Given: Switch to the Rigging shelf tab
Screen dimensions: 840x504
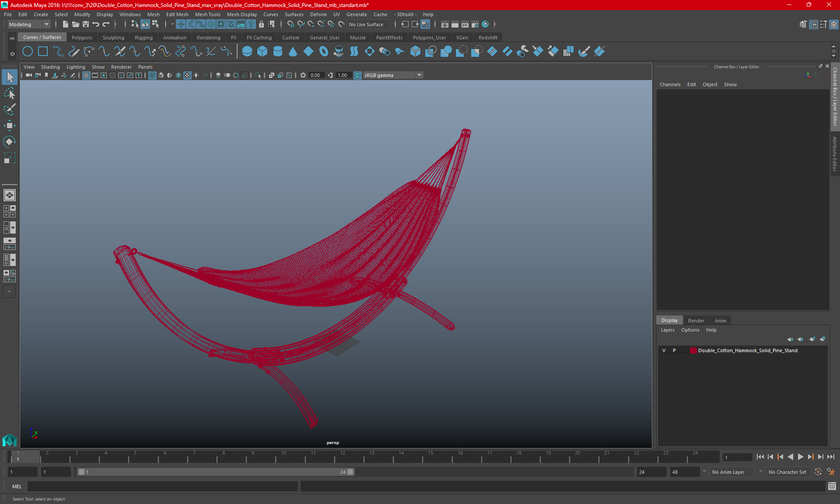Looking at the screenshot, I should pos(143,38).
